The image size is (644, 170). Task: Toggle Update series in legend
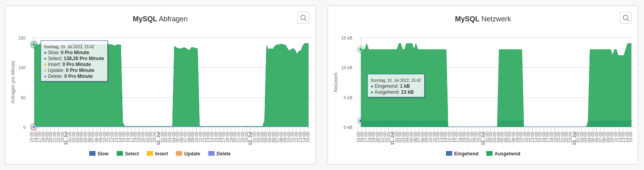click(x=188, y=154)
